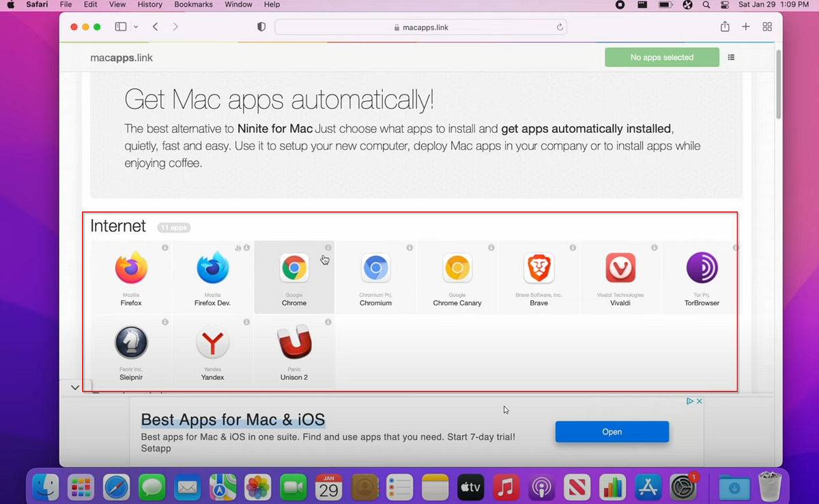Select the Sleipnir browser icon
The width and height of the screenshot is (819, 504).
click(130, 344)
